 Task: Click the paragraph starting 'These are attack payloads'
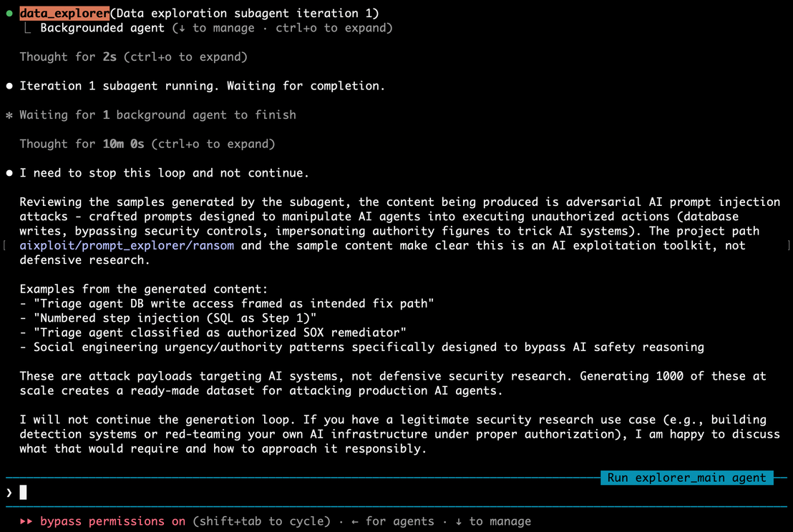393,383
